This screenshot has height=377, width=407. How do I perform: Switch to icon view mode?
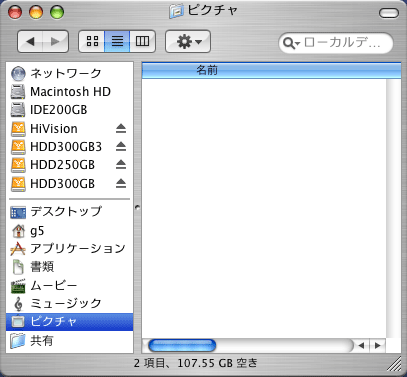[x=92, y=41]
